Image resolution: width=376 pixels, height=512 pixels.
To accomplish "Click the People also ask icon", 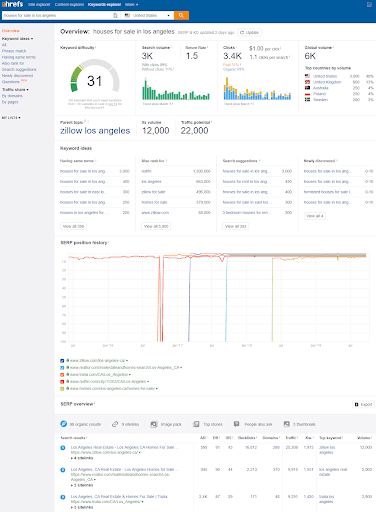I will [x=236, y=424].
